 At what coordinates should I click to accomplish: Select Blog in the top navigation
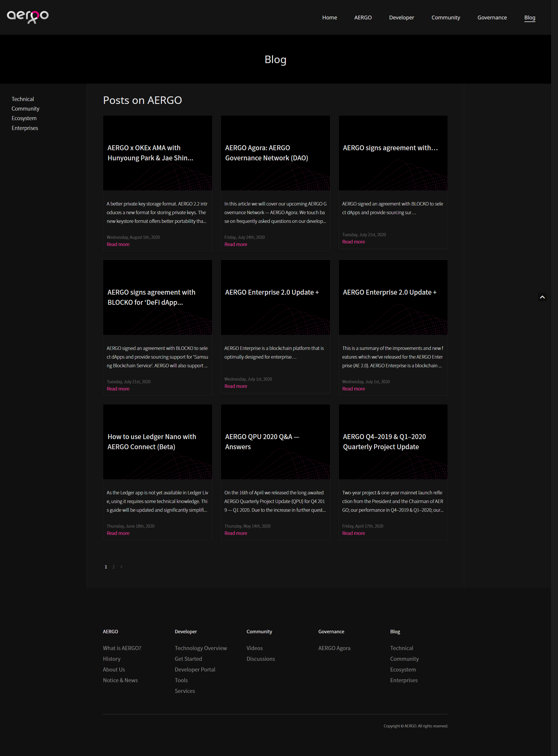coord(529,18)
